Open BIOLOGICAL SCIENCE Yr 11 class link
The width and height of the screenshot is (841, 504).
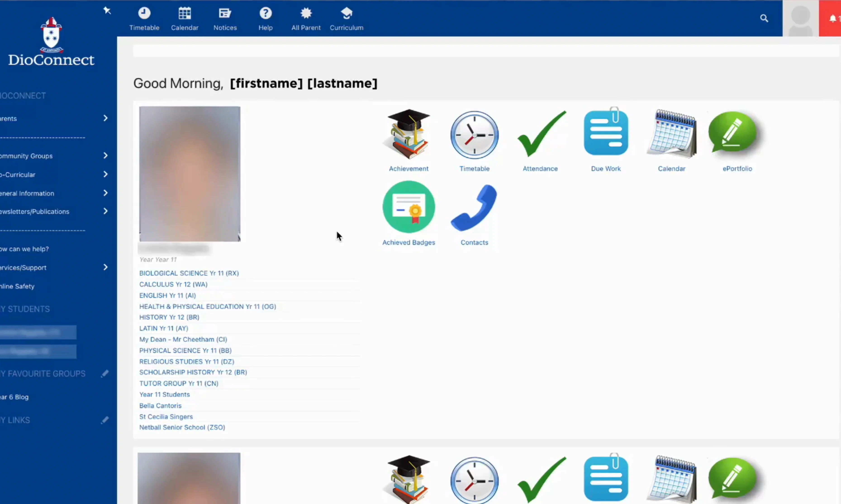(x=189, y=273)
